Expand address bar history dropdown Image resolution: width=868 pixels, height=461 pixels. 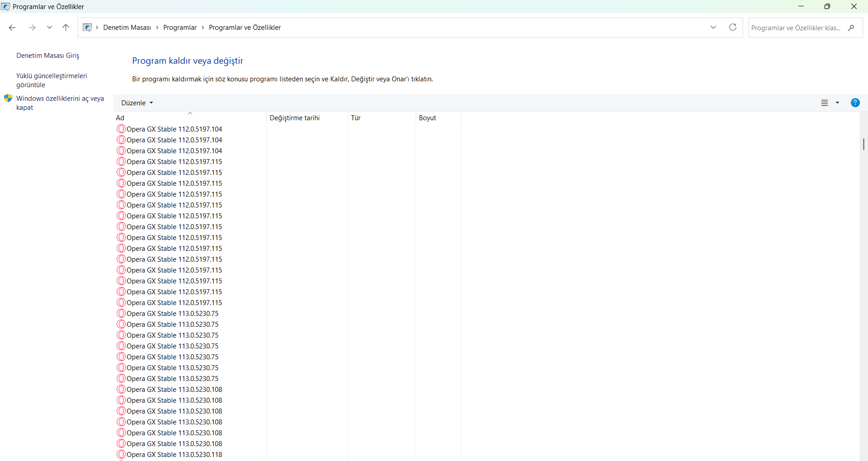713,28
